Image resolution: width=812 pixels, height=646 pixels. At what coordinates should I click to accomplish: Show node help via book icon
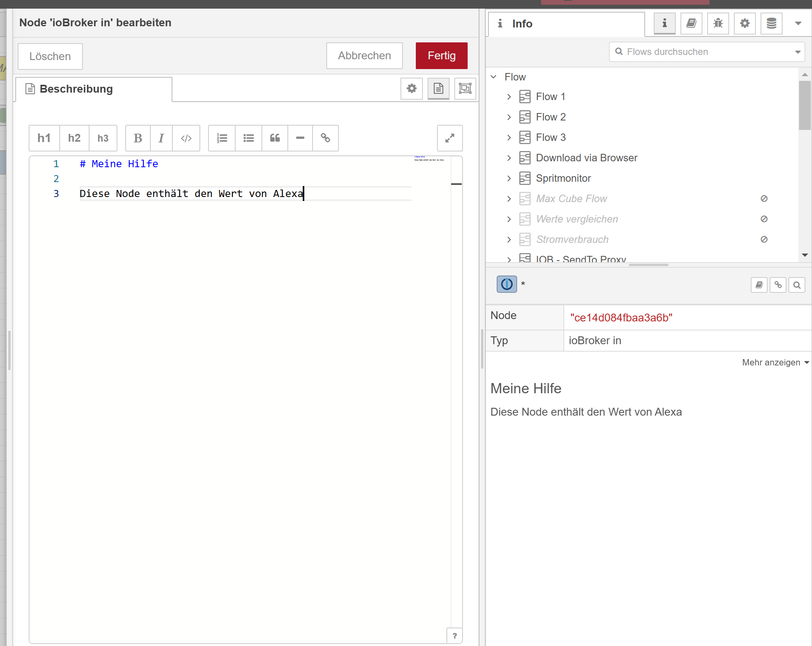pos(759,285)
